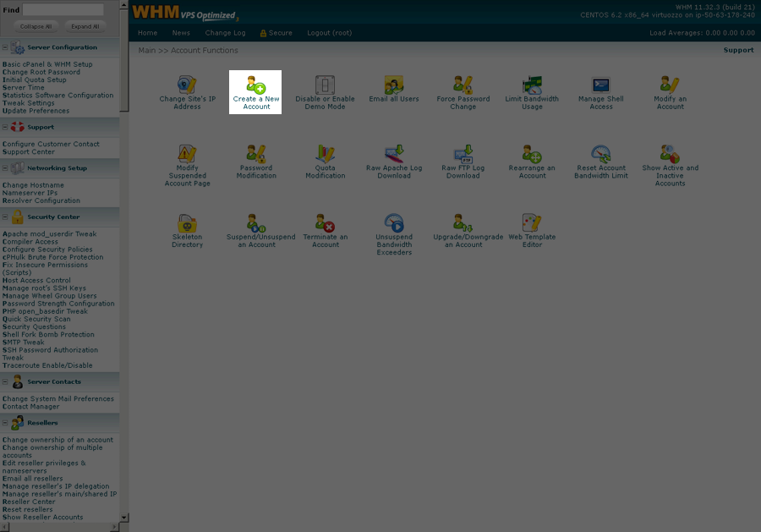Open Create a New Account
Image resolution: width=761 pixels, height=532 pixels.
click(x=255, y=93)
